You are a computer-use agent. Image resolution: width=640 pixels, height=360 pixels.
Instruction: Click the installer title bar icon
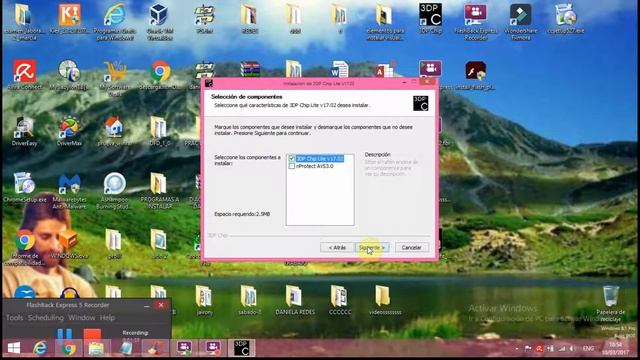pos(209,83)
